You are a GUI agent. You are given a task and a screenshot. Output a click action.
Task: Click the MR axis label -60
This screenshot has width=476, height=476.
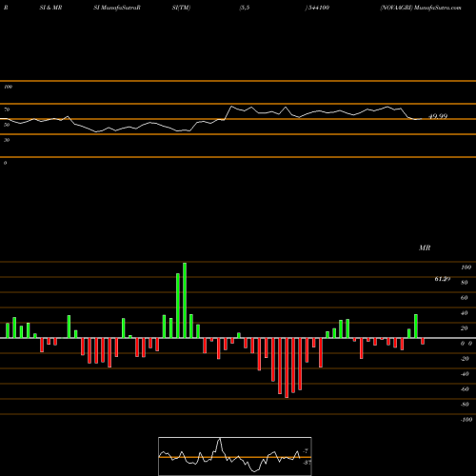[x=465, y=389]
